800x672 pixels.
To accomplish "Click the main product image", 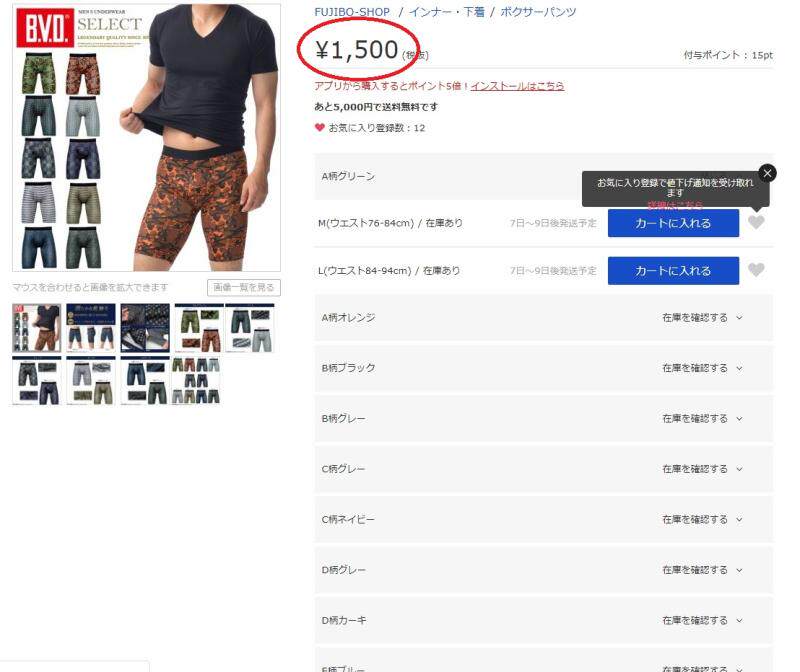I will point(146,138).
